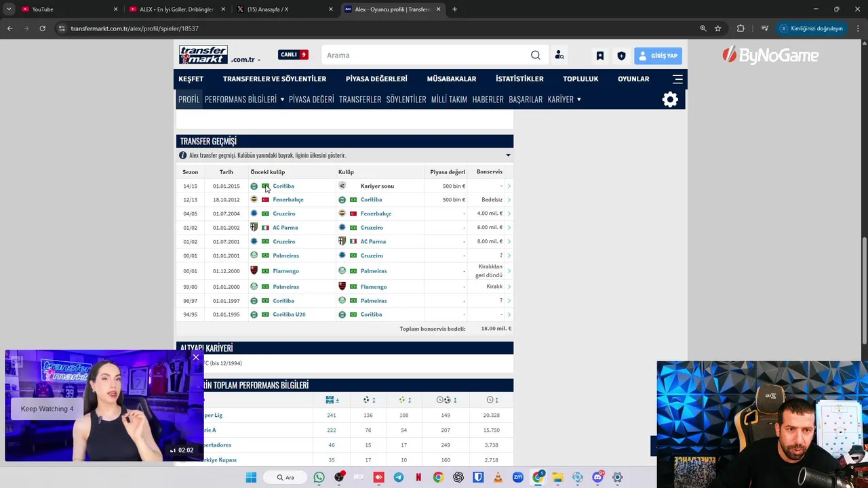Screen dimensions: 868x488
Task: Reload the page
Action: (42, 28)
